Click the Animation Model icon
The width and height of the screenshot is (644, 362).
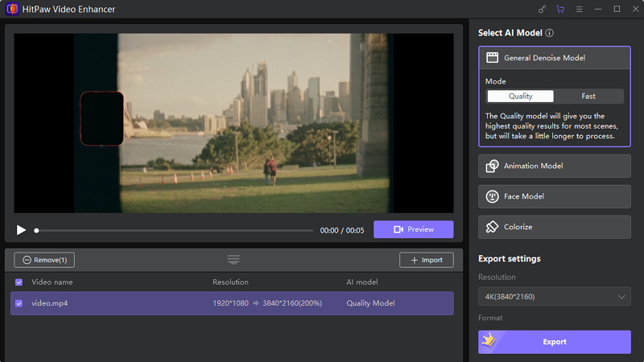pyautogui.click(x=492, y=166)
